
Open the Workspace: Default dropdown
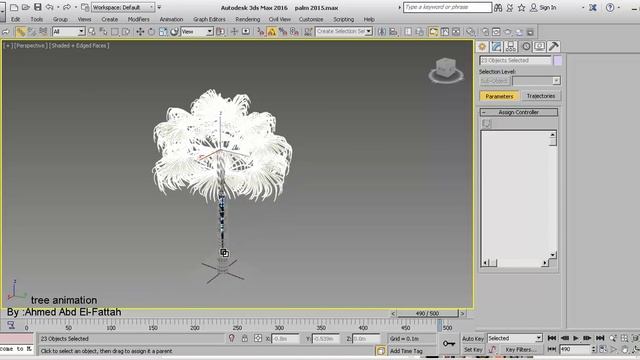[123, 7]
